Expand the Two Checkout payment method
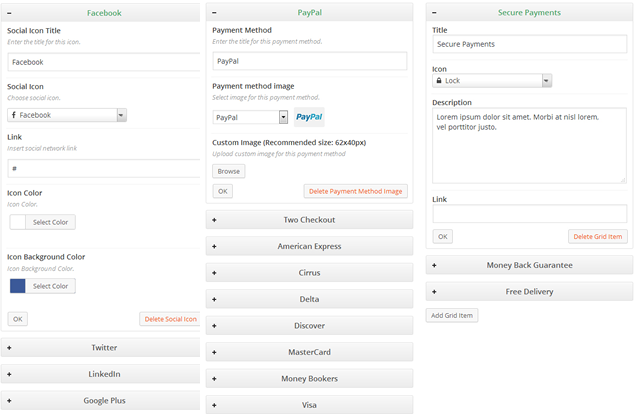The height and width of the screenshot is (414, 635). (309, 220)
